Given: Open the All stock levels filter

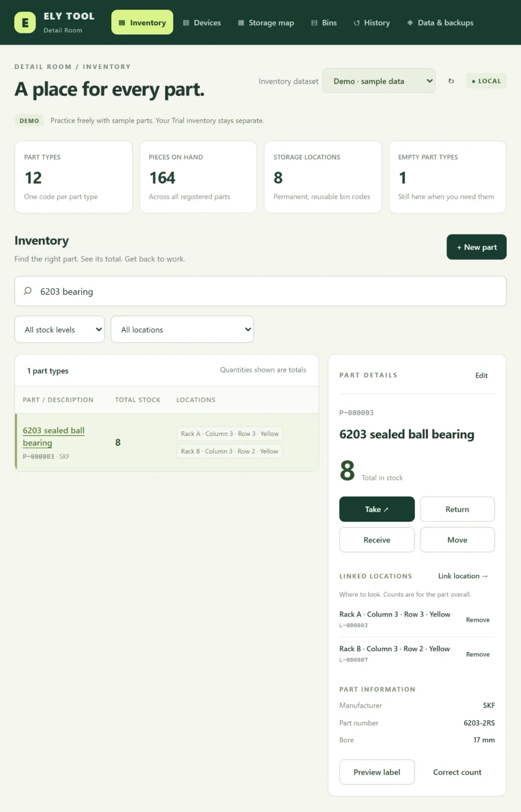Looking at the screenshot, I should coord(59,329).
